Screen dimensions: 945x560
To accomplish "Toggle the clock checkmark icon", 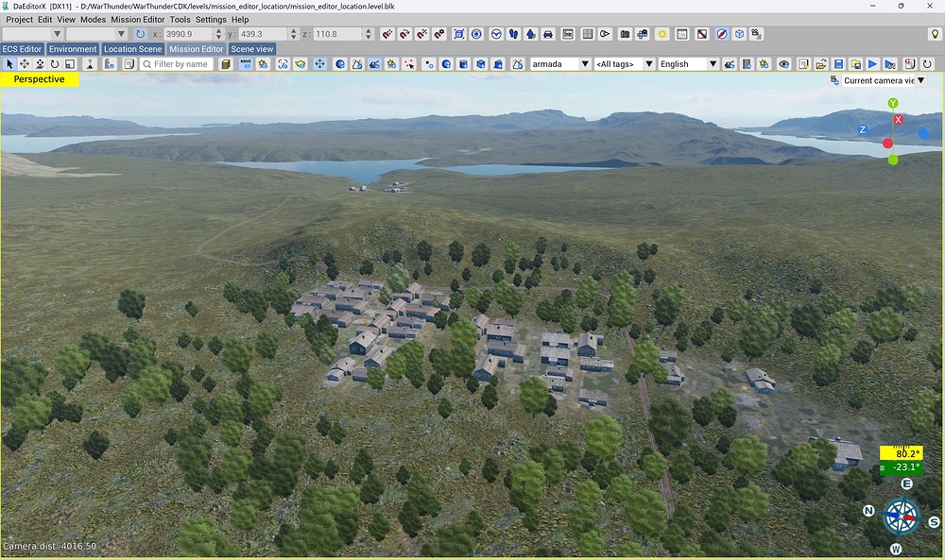I will tap(496, 34).
